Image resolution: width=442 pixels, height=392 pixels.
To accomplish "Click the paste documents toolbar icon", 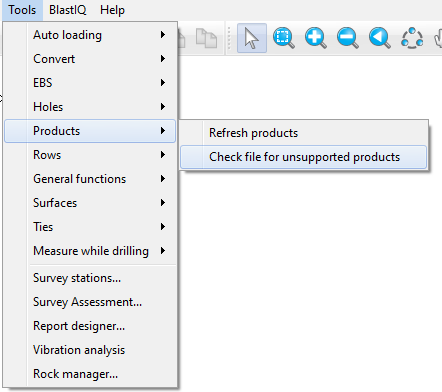I will point(206,38).
